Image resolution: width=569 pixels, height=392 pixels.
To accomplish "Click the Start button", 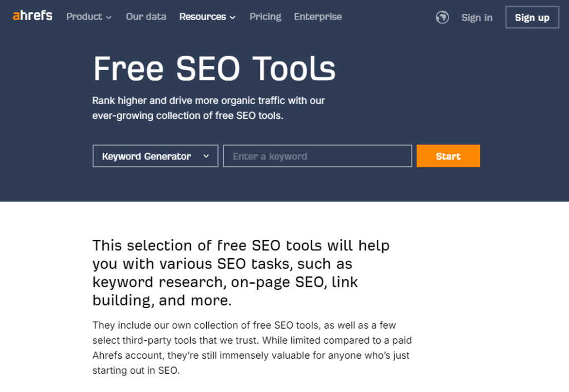I will (x=448, y=156).
